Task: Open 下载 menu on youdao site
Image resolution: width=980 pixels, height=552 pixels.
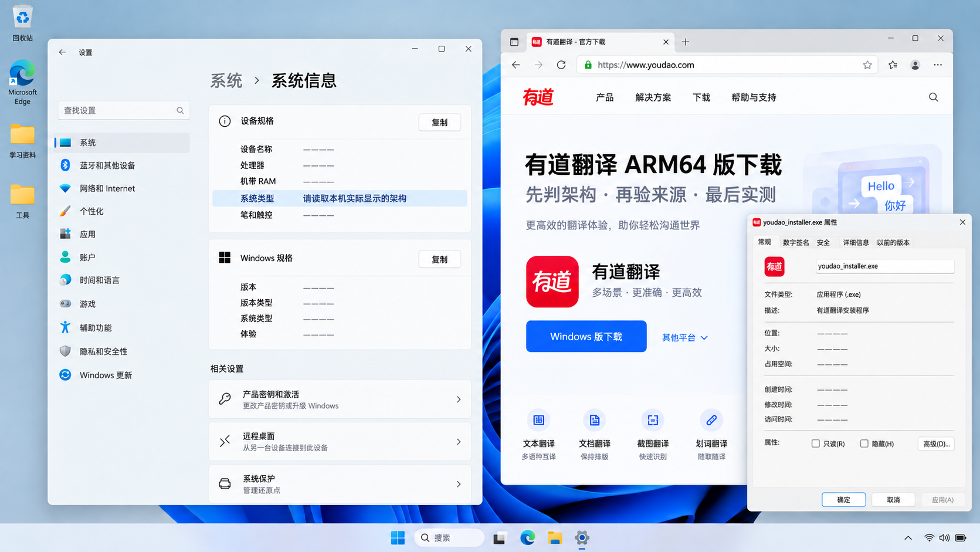Action: point(701,97)
